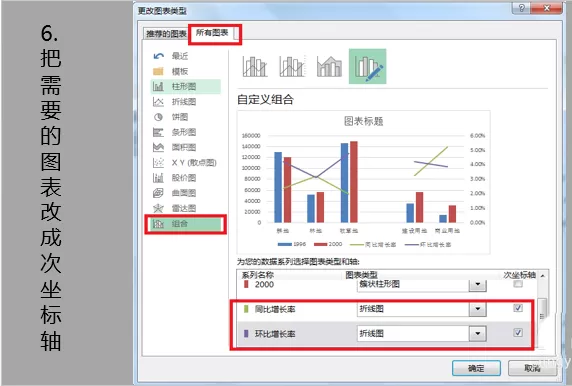This screenshot has width=572, height=386.
Task: Click 折线图 field in 环比增长率 row
Action: [413, 333]
